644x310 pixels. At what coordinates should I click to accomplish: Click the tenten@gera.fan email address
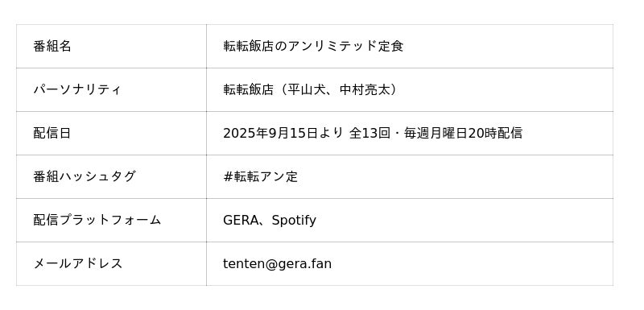click(x=277, y=263)
